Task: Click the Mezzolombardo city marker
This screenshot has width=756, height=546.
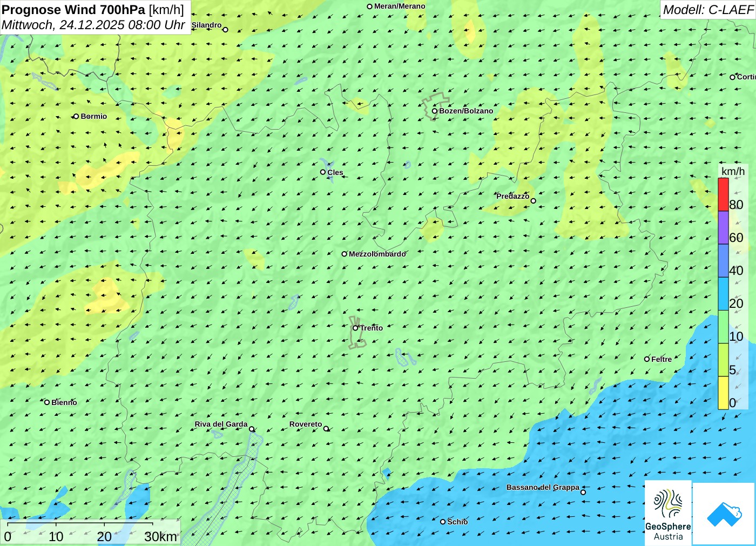Action: [344, 254]
